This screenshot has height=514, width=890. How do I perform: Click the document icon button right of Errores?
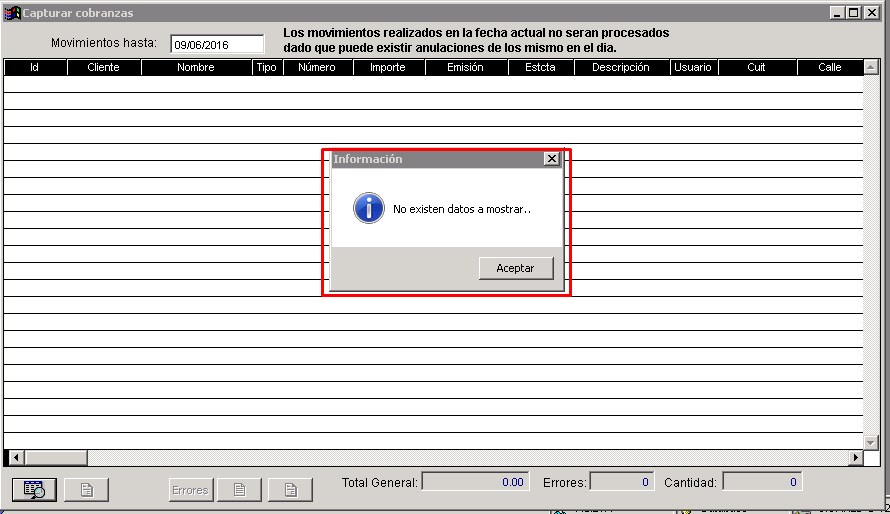click(240, 490)
